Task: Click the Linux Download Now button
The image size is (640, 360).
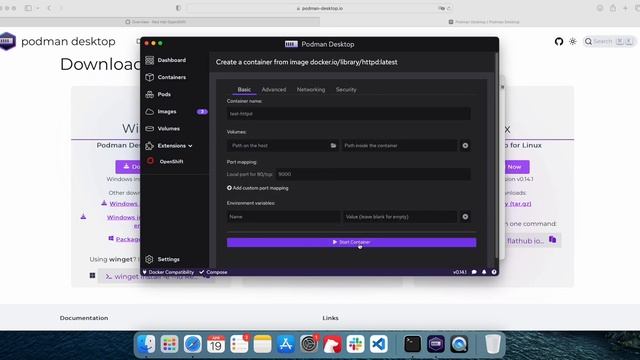Action: 514,167
